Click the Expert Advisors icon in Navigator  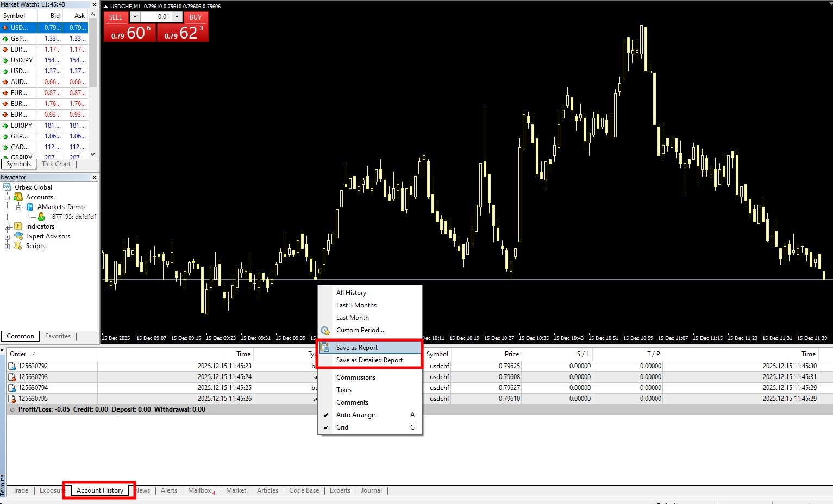18,236
